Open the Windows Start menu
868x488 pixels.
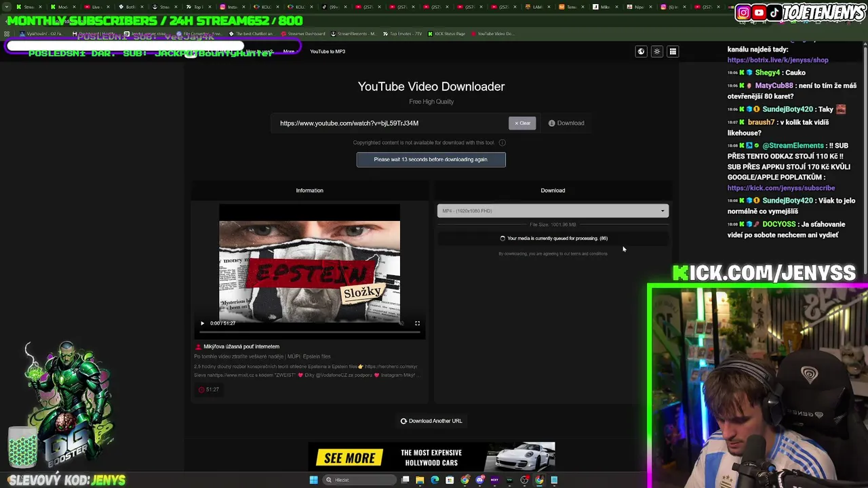pyautogui.click(x=313, y=480)
